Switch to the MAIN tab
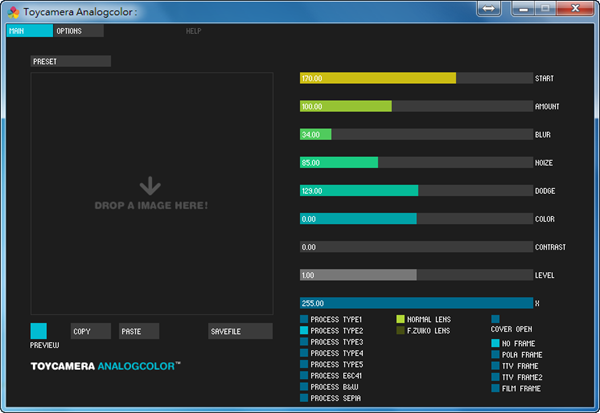 tap(29, 31)
